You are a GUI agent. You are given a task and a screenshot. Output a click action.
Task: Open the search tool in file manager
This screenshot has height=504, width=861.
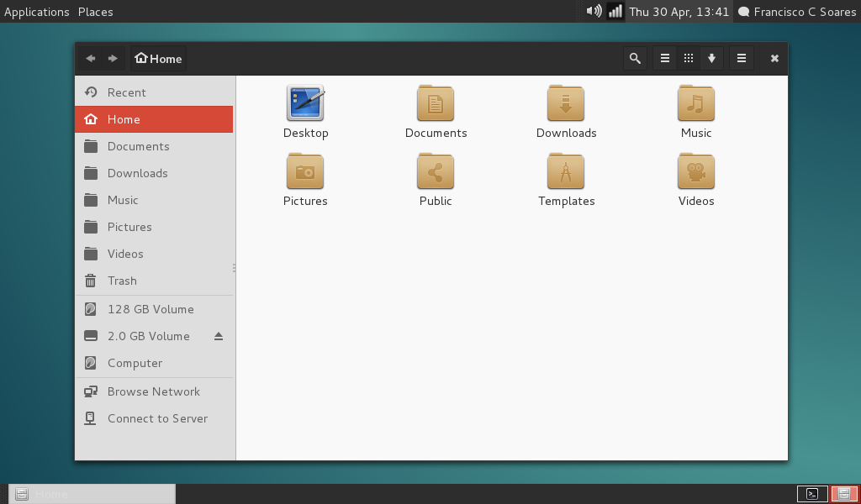[635, 58]
